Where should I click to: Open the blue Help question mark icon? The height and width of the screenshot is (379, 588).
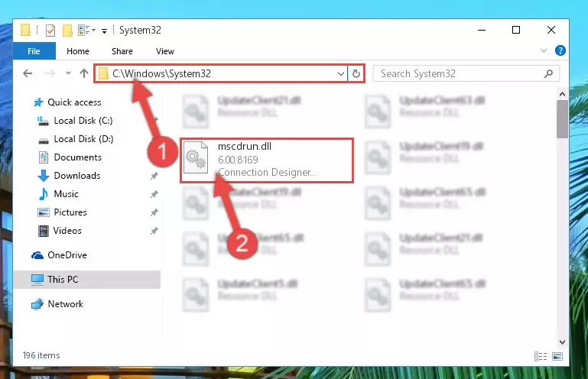(x=560, y=50)
